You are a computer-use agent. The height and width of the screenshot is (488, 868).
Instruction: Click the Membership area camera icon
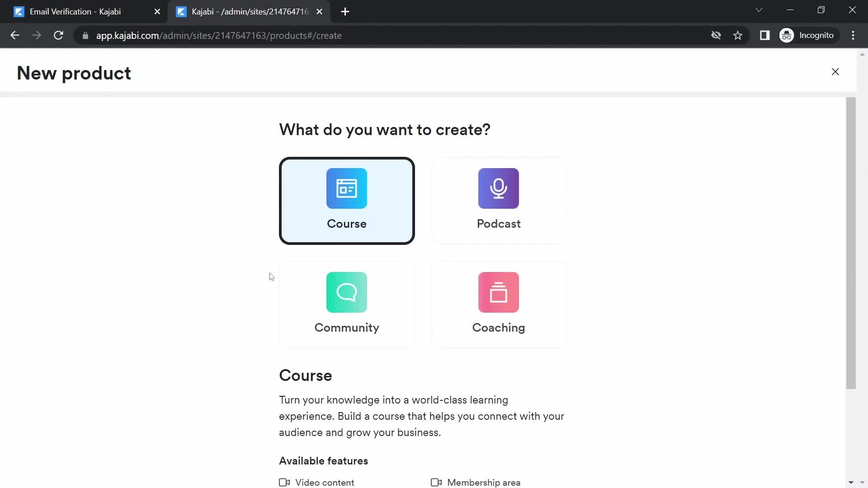(436, 483)
